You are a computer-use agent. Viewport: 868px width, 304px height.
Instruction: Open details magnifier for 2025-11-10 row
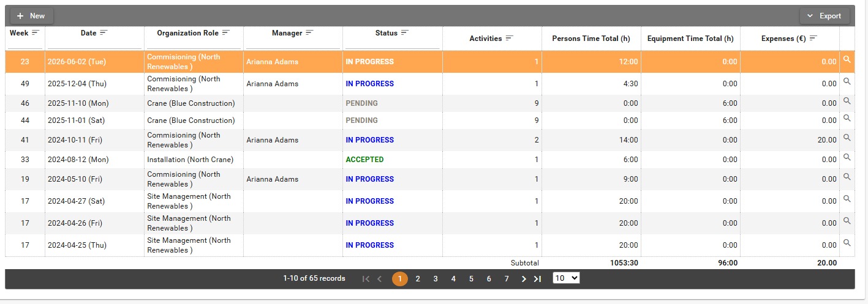847,101
